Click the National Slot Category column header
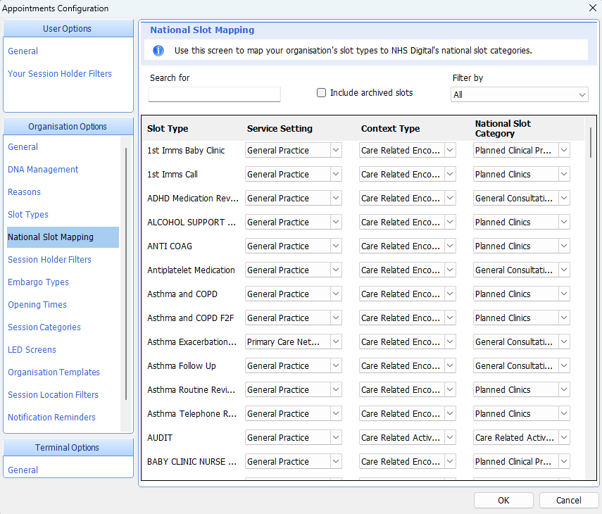 tap(503, 129)
